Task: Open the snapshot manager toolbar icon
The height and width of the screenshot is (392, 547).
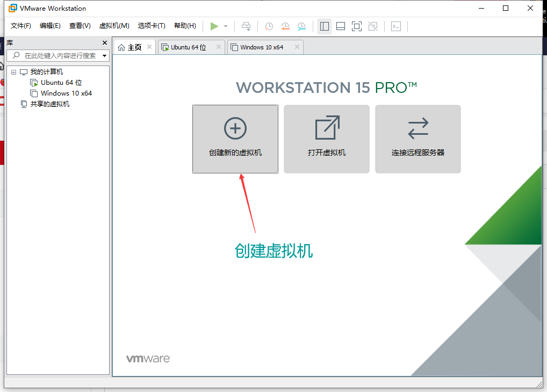Action: (x=301, y=26)
